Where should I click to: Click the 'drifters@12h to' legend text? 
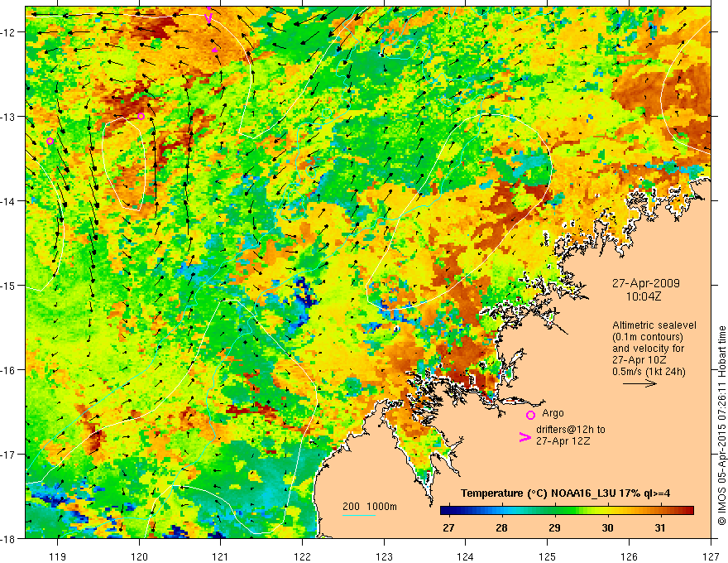(571, 430)
